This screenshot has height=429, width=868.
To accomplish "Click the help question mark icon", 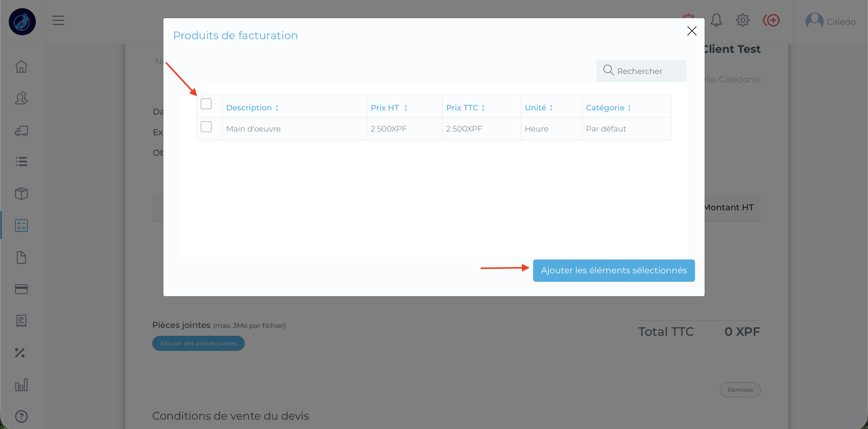I will (21, 416).
